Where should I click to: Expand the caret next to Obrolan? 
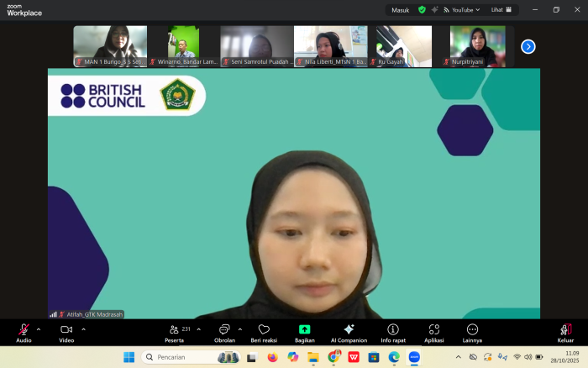click(240, 329)
